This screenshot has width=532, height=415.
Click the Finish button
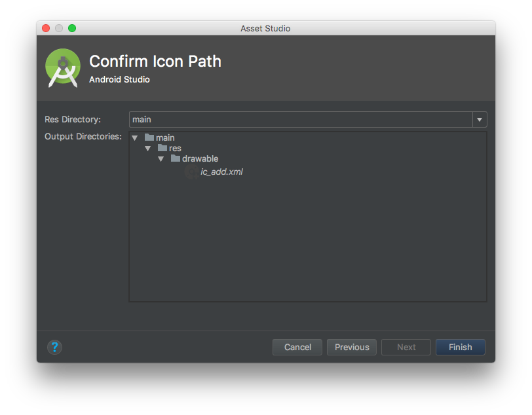[460, 347]
